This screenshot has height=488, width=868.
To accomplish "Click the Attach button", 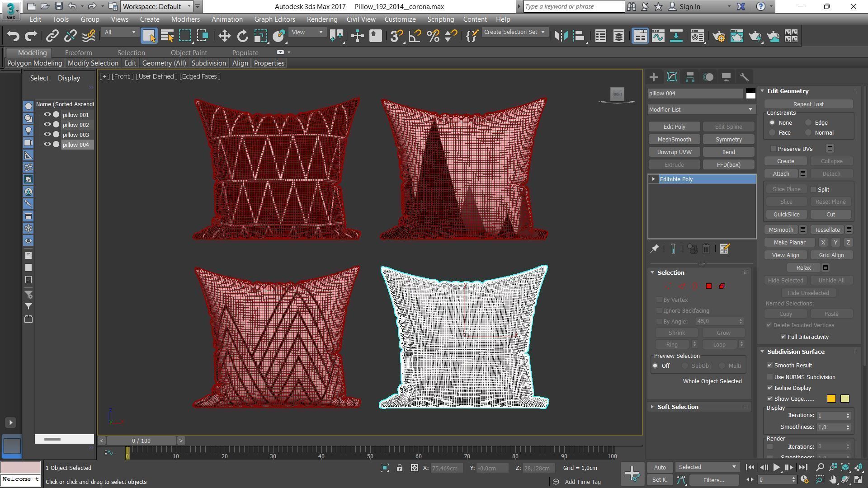I will [781, 174].
